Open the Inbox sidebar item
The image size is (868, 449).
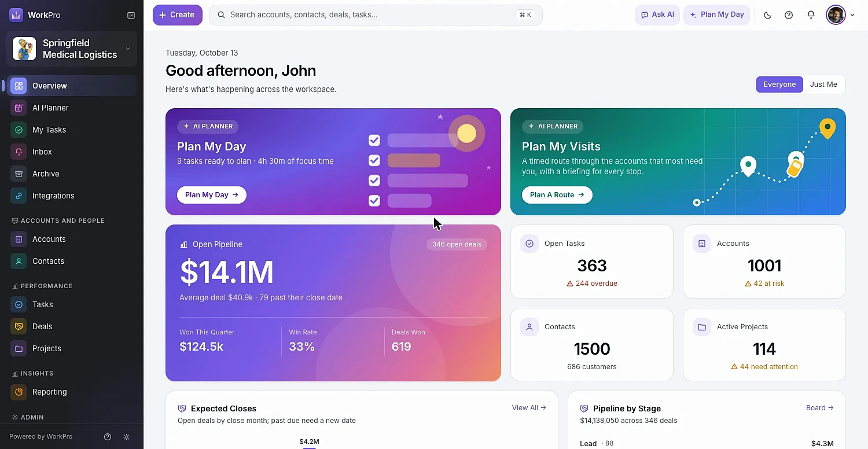tap(72, 152)
